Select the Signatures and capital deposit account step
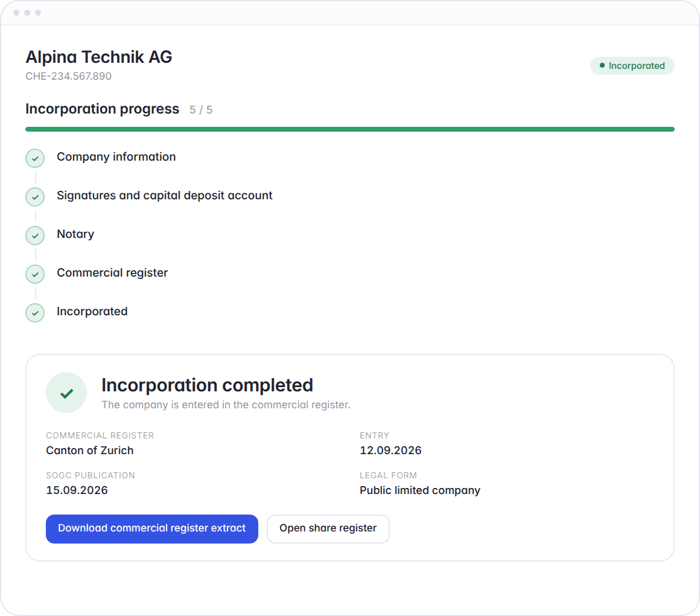 (164, 196)
